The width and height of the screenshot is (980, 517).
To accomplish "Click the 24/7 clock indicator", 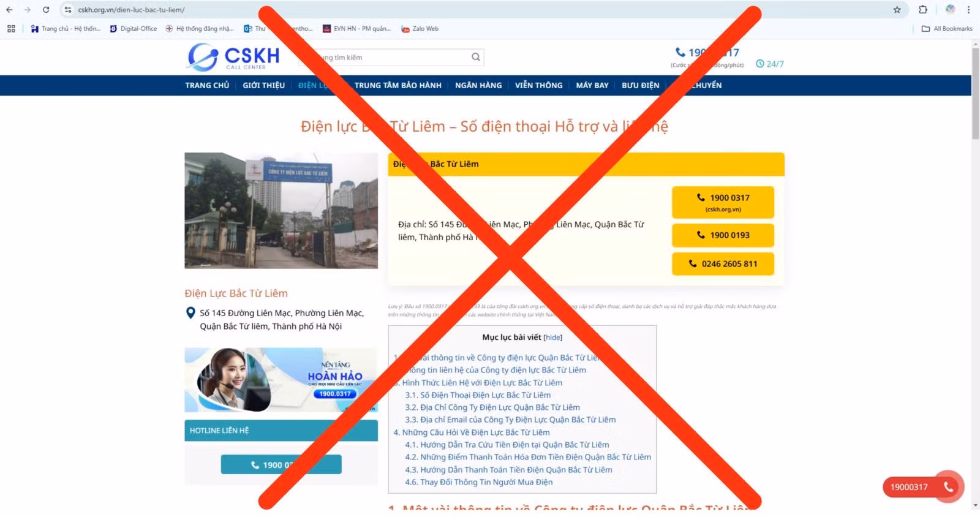I will point(769,64).
